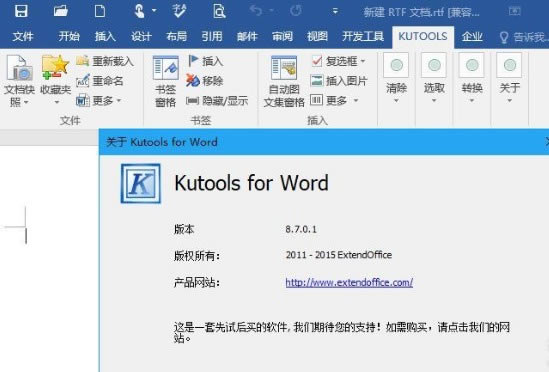Switch to the 审阅 tab

click(x=283, y=36)
